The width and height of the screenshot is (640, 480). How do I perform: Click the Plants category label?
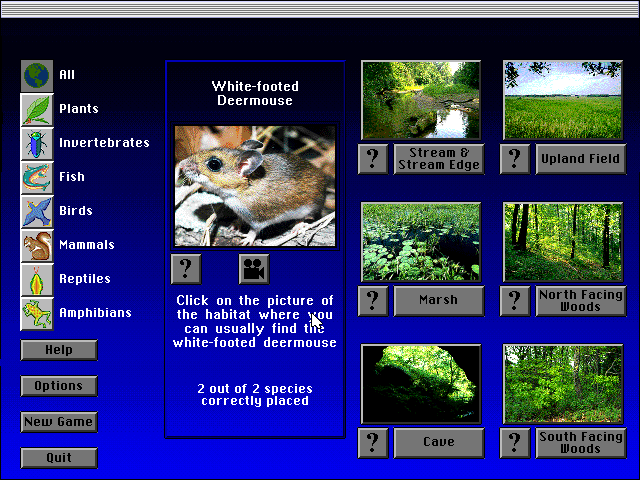[79, 109]
